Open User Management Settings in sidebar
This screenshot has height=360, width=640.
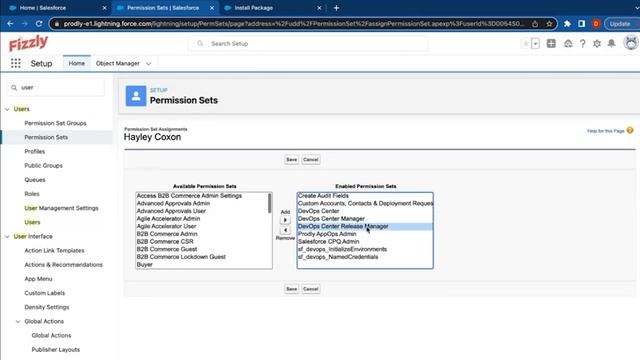61,208
